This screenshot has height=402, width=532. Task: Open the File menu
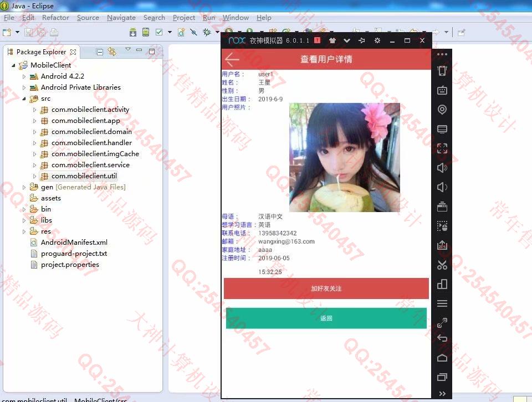tap(9, 18)
